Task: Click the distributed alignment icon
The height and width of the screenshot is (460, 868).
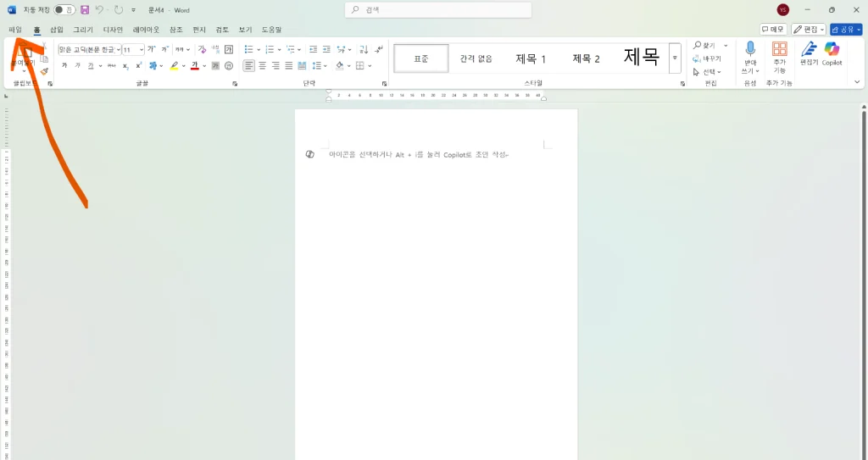Action: [303, 66]
